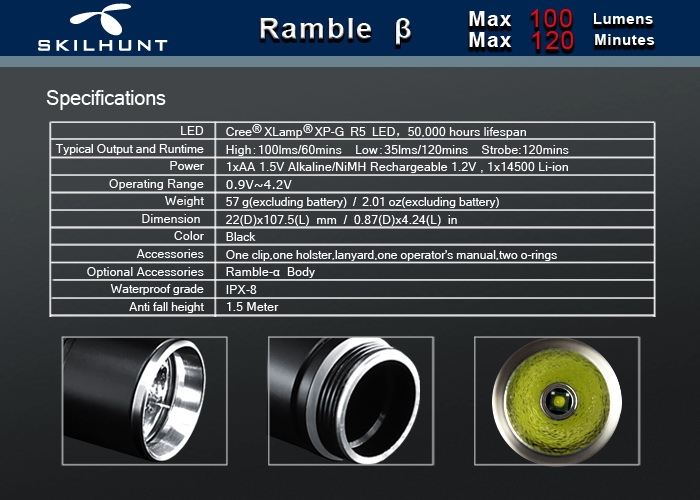The height and width of the screenshot is (500, 700).
Task: Open the LED reflector head thumbnail
Action: pyautogui.click(x=557, y=401)
